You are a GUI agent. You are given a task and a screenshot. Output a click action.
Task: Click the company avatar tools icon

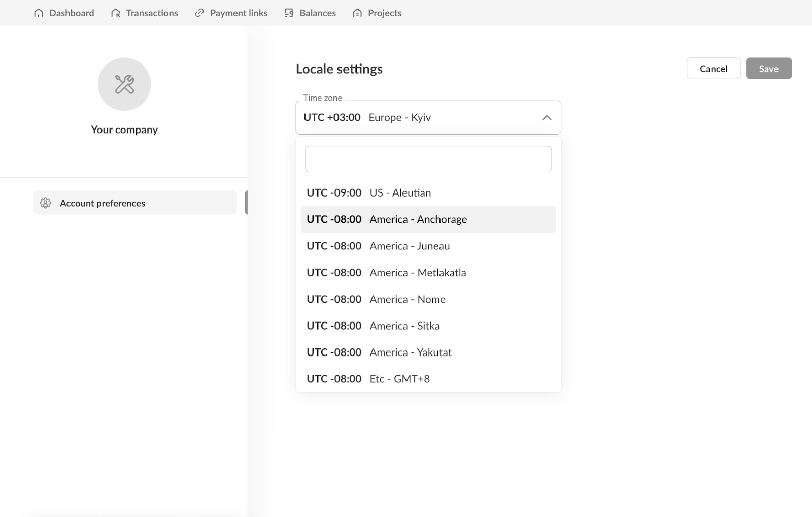point(124,84)
